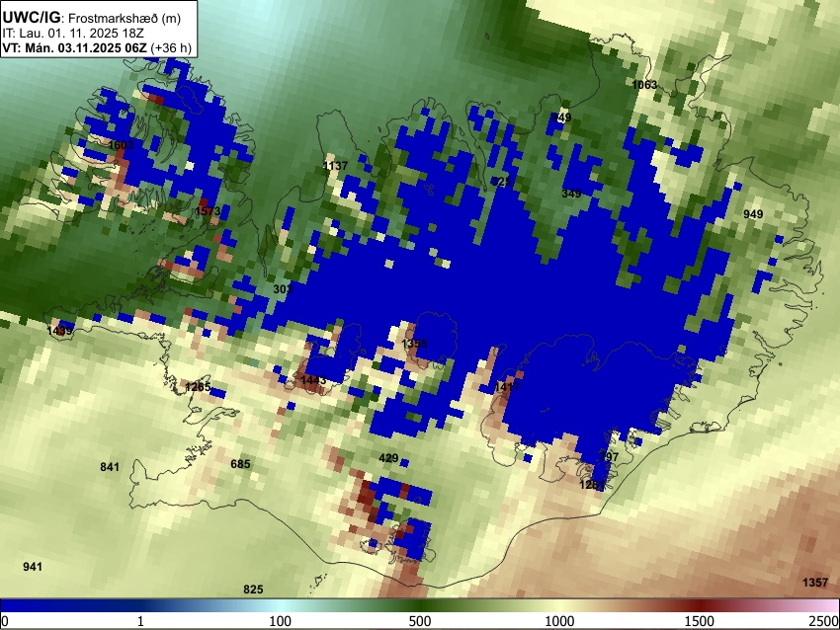840x630 pixels.
Task: Click the map value 429
Action: click(x=388, y=457)
